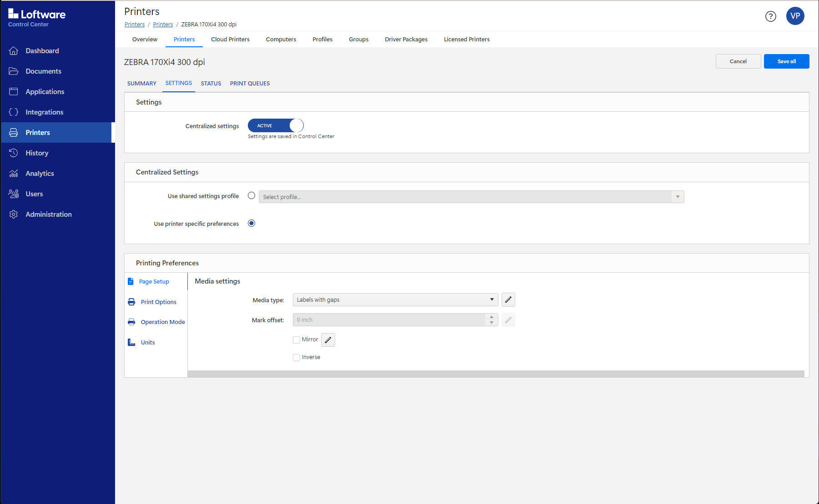Open the Driver Packages tab

pos(406,40)
